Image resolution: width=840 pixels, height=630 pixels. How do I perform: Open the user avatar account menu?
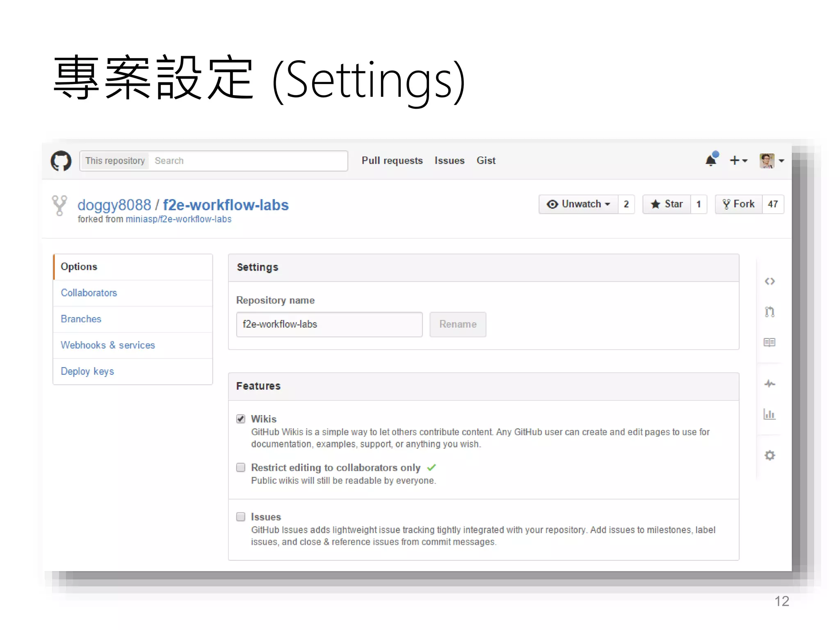(772, 161)
